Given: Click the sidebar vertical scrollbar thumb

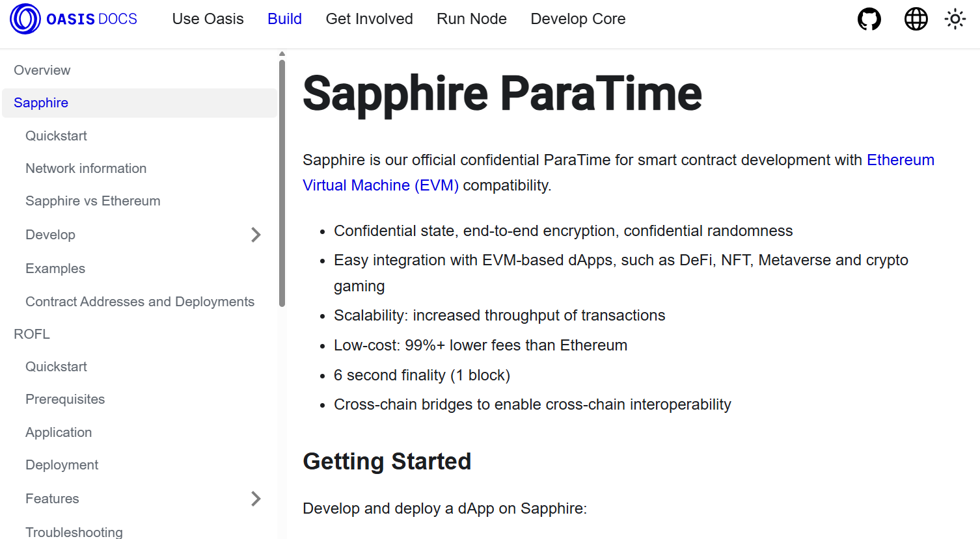Looking at the screenshot, I should [x=282, y=183].
